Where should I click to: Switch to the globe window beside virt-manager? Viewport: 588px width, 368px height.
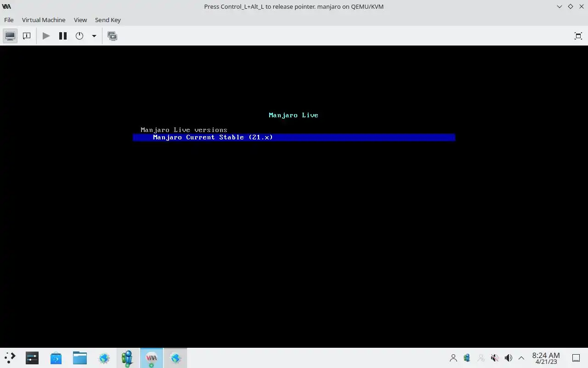tap(175, 357)
